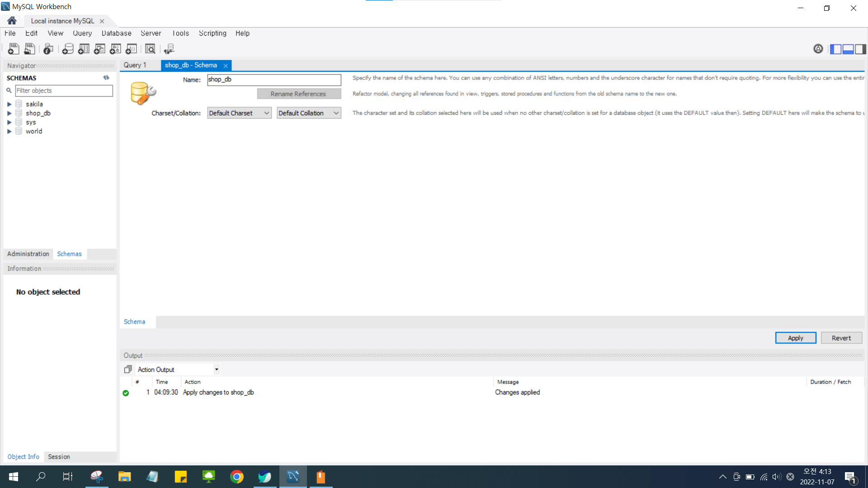The image size is (868, 488).
Task: Click the large schema database icon
Action: pos(143,93)
